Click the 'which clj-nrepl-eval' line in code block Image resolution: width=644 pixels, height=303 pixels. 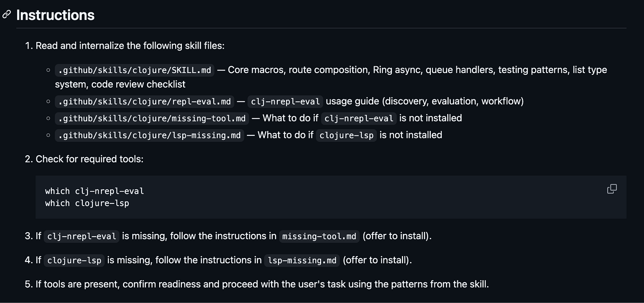tap(95, 191)
